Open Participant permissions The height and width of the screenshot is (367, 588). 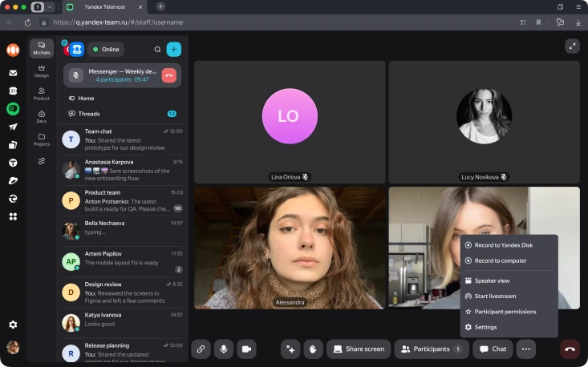point(509,312)
